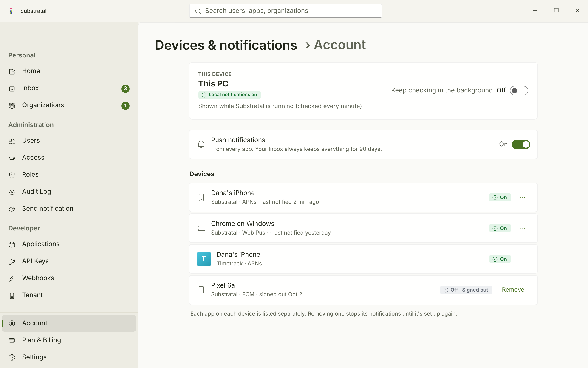This screenshot has height=368, width=588.
Task: Open more options for Chrome on Windows
Action: [523, 228]
